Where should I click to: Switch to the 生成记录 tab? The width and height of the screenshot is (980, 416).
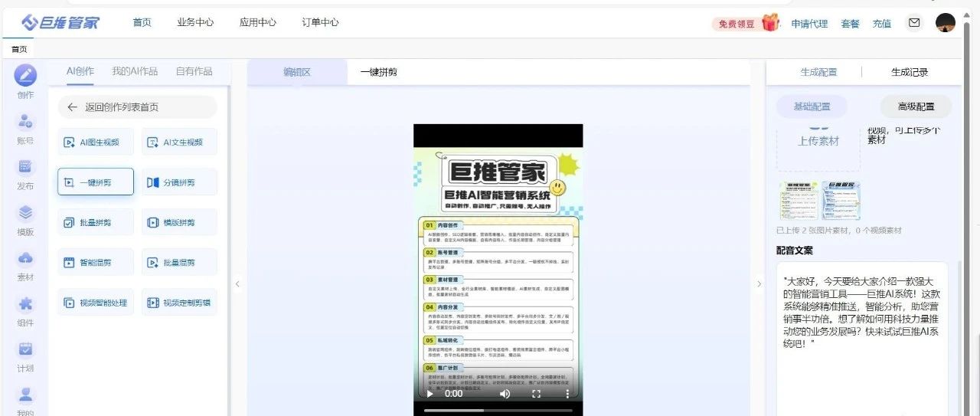pos(910,72)
